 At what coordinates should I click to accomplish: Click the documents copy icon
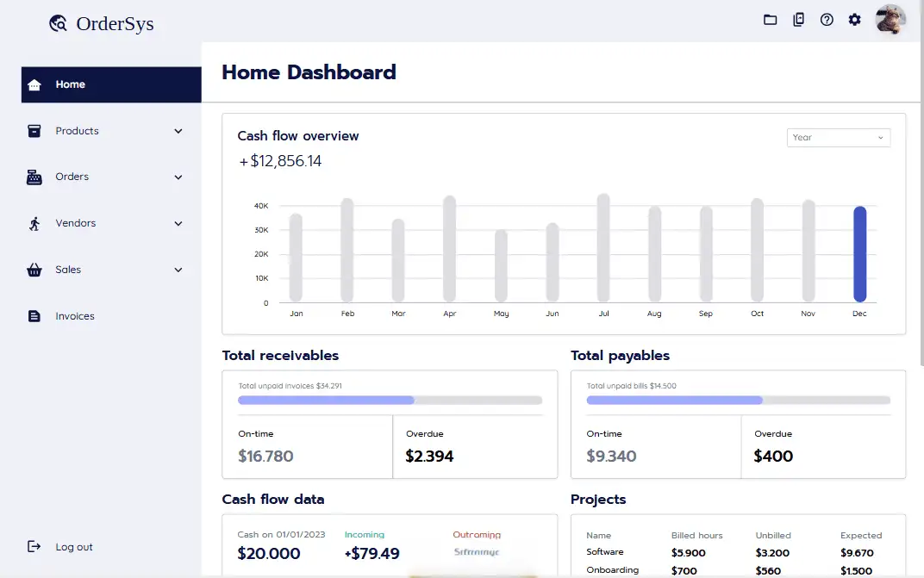tap(798, 20)
